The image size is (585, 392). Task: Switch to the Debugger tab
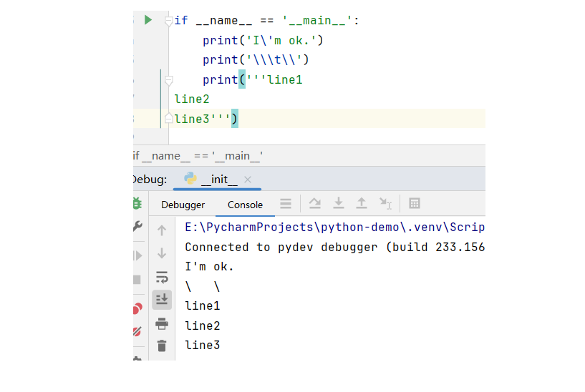[183, 205]
